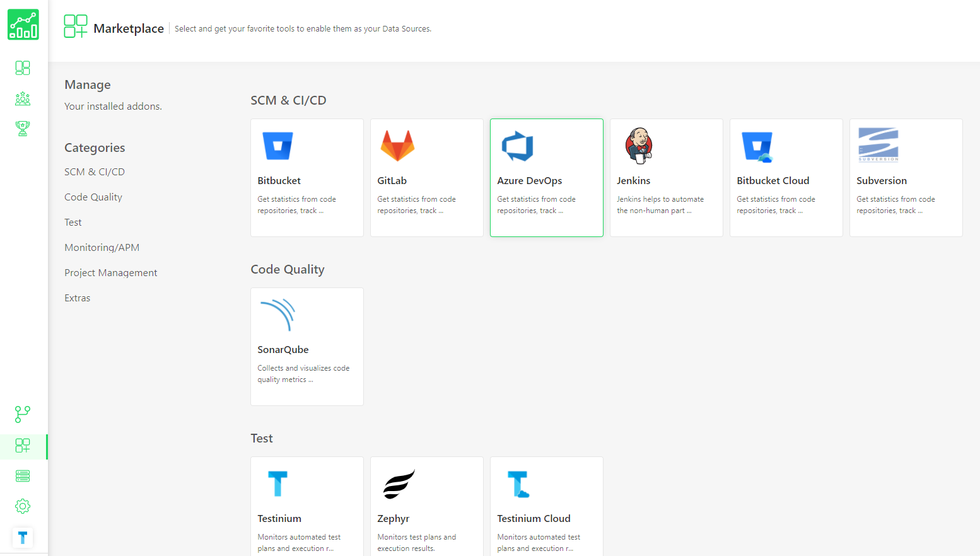Open the git branch icon in sidebar
Viewport: 980px width, 556px height.
coord(23,414)
